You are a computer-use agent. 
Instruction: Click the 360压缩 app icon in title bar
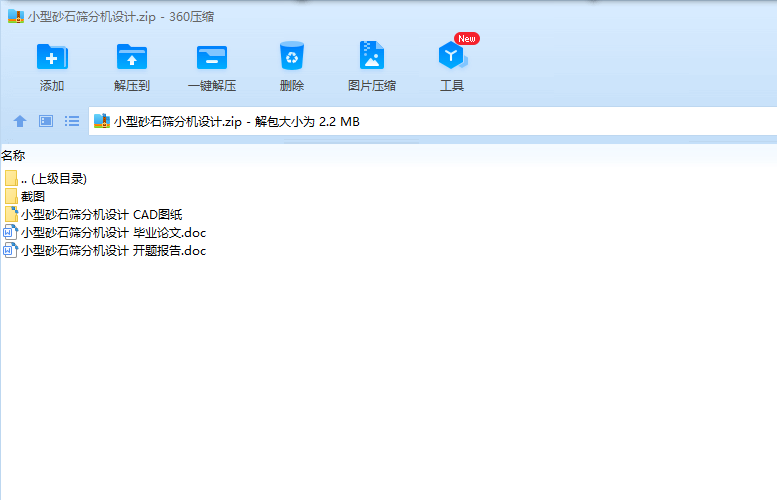pos(16,16)
